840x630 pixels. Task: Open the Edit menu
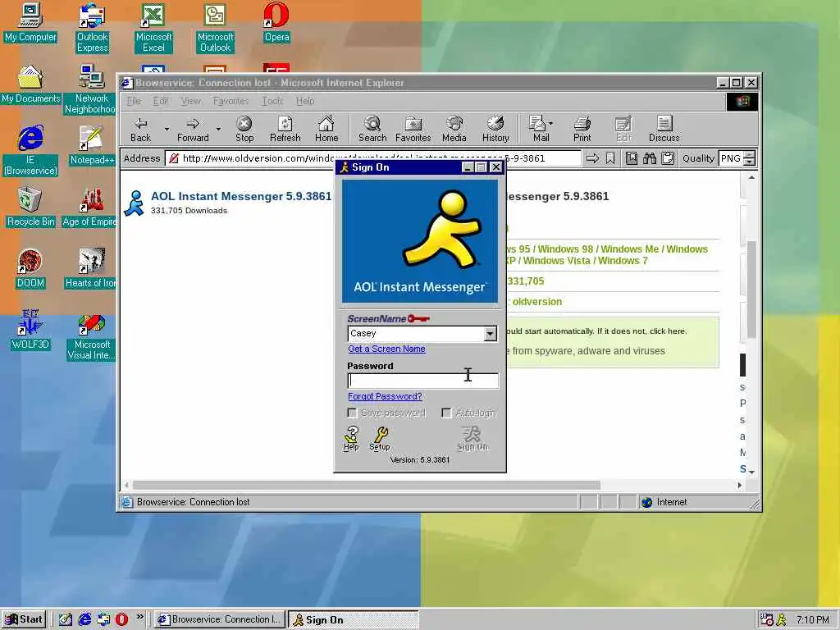coord(160,101)
